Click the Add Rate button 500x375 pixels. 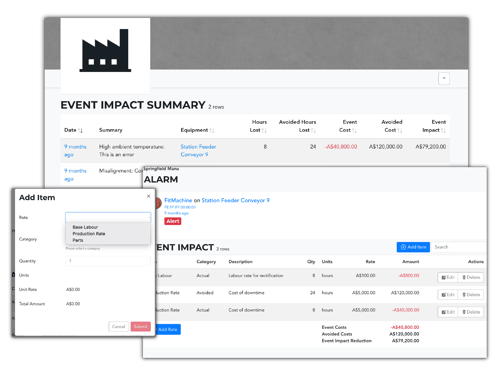click(x=168, y=329)
